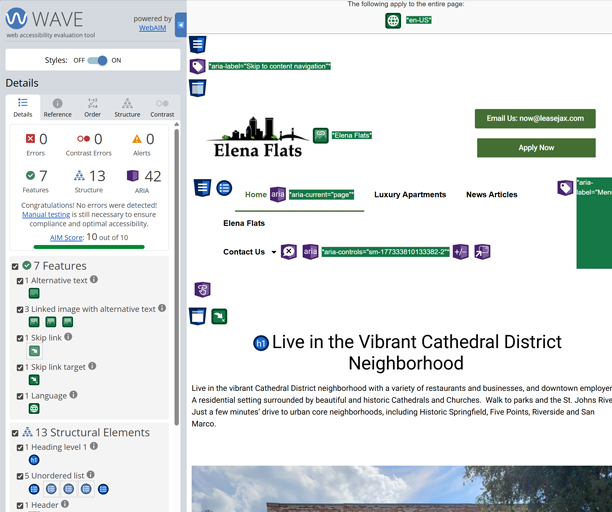The height and width of the screenshot is (512, 612).
Task: Click the unordered list icon before Home
Action: [224, 188]
